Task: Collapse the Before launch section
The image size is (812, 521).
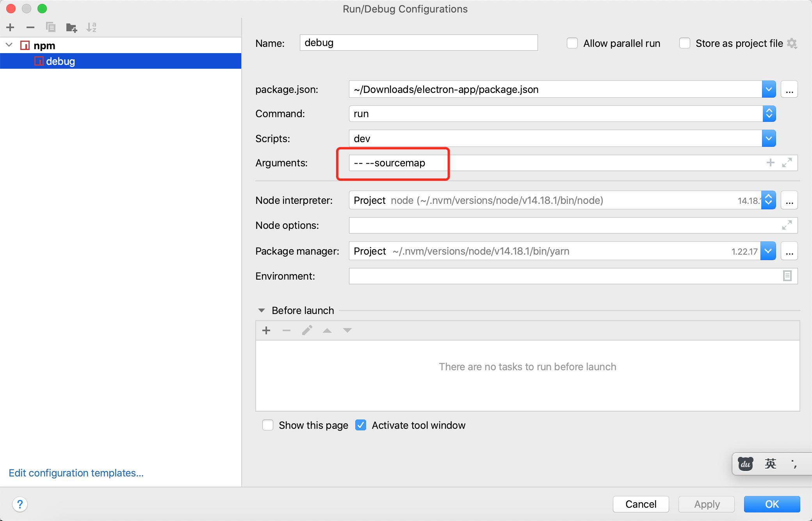Action: click(262, 310)
